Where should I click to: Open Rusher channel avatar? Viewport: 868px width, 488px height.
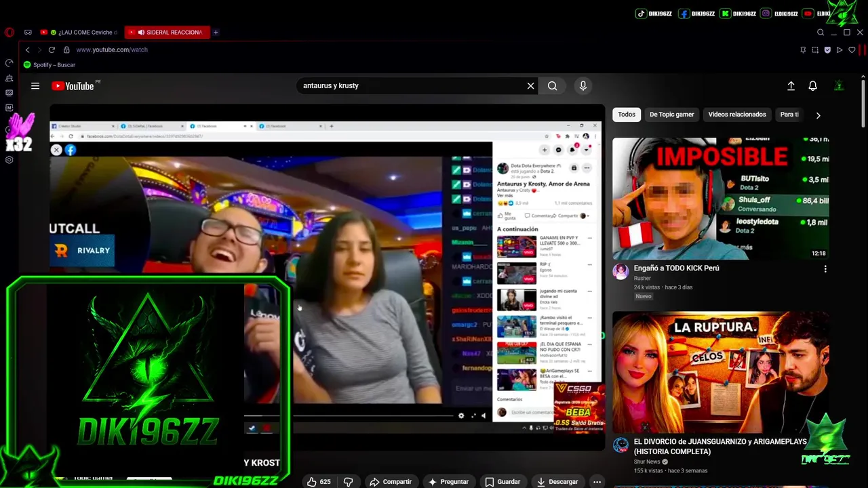620,272
